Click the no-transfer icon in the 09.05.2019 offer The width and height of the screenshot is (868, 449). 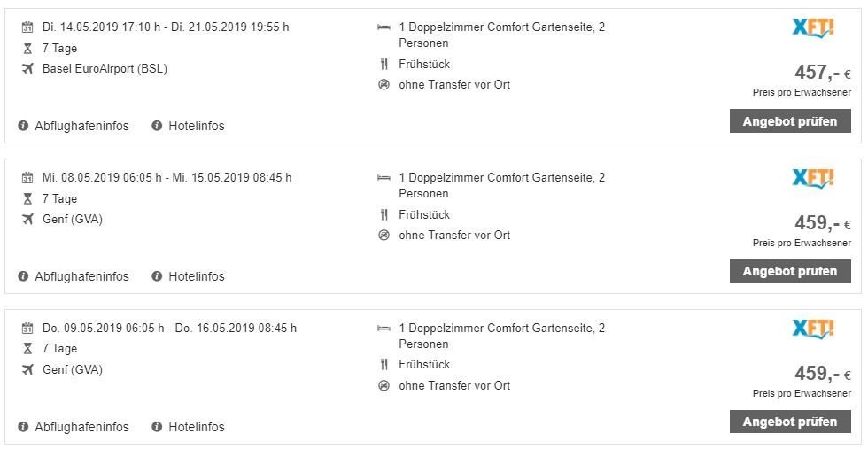click(384, 386)
